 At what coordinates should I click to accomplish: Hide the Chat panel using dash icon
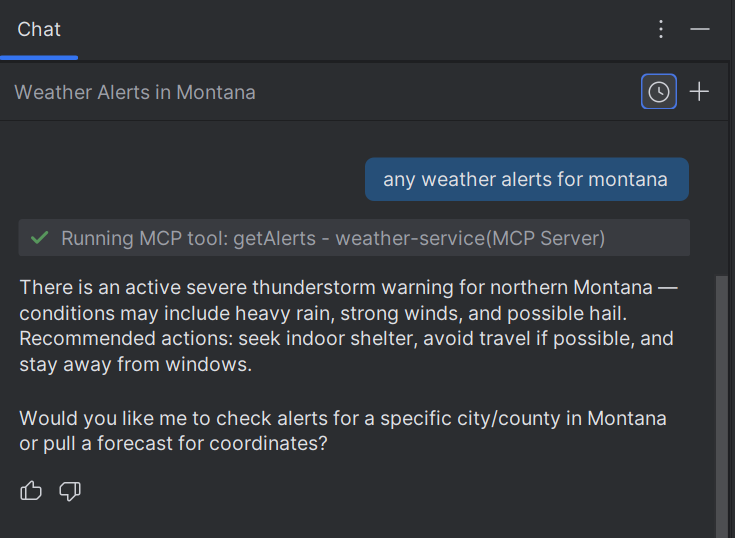(x=700, y=29)
